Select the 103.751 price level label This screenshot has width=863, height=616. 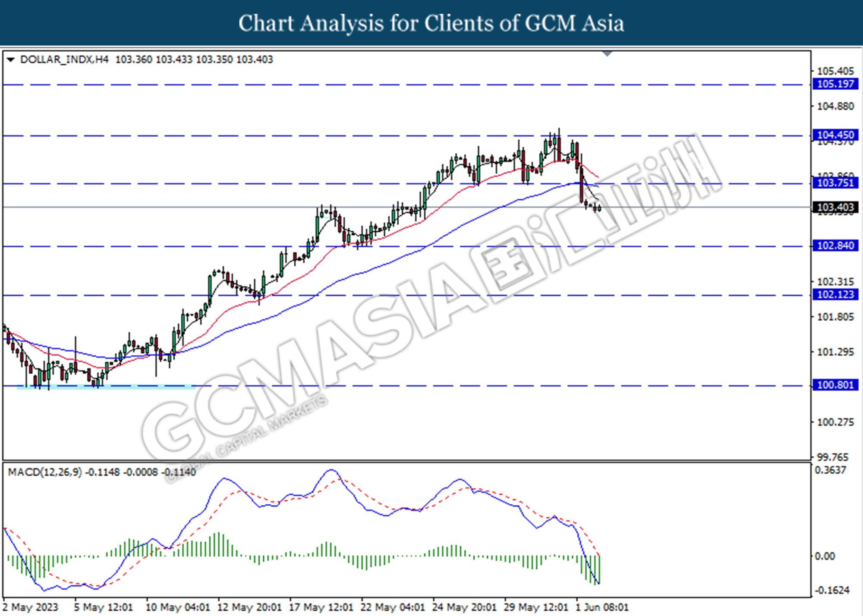835,183
